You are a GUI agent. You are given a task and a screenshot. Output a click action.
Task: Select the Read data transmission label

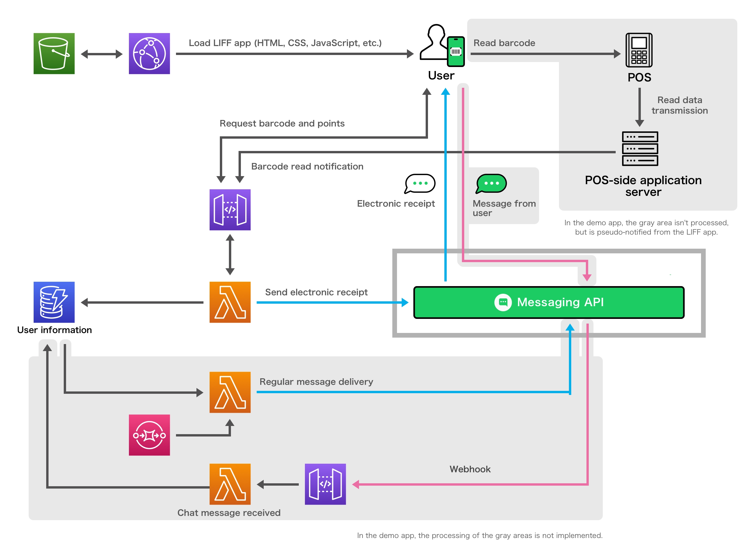click(x=679, y=105)
